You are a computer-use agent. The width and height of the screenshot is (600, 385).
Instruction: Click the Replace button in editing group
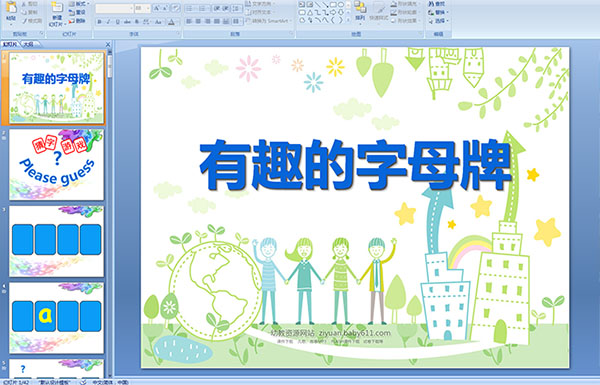pos(438,12)
